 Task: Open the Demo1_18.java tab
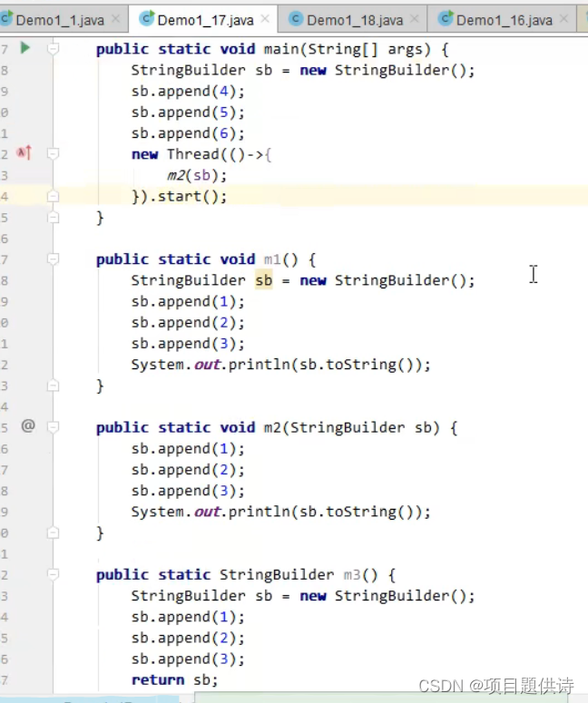click(x=355, y=20)
